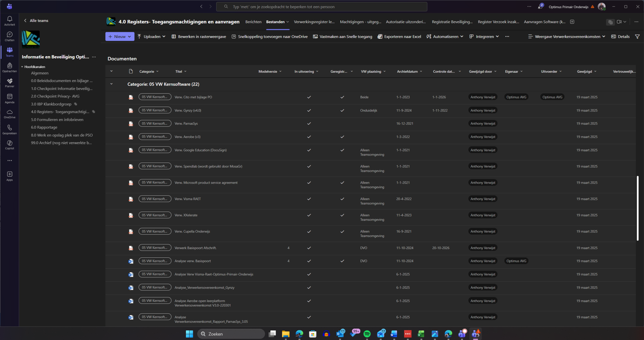Add a new tab with plus icon
Screen dimensions: 644x340
572,22
